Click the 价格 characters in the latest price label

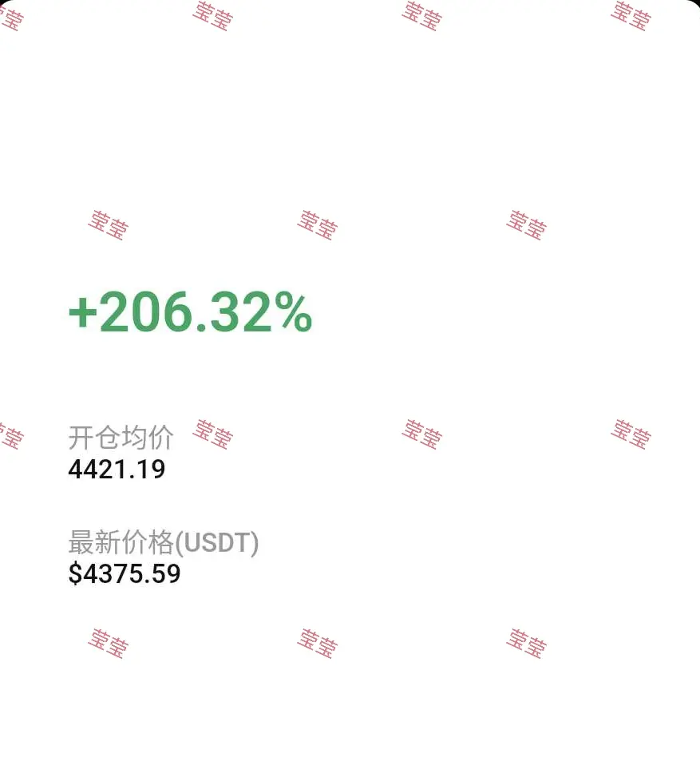(148, 542)
